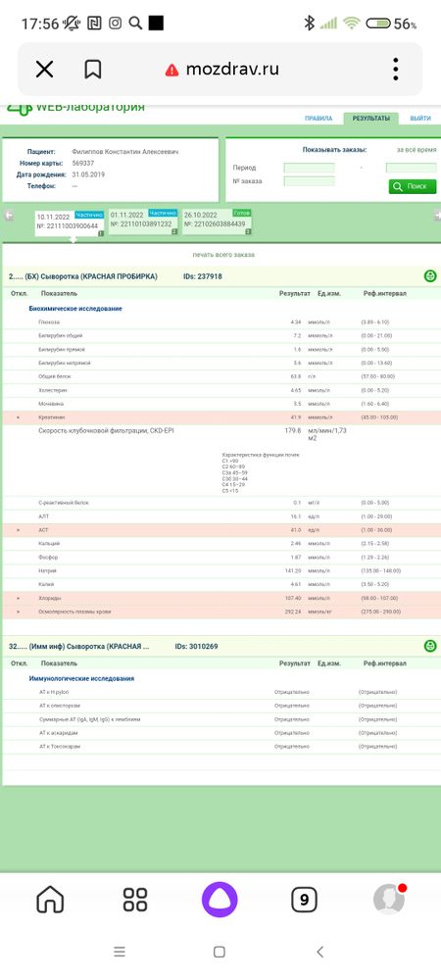The height and width of the screenshot is (980, 441).
Task: Tap the Bluetooth icon in status bar
Action: [x=309, y=24]
